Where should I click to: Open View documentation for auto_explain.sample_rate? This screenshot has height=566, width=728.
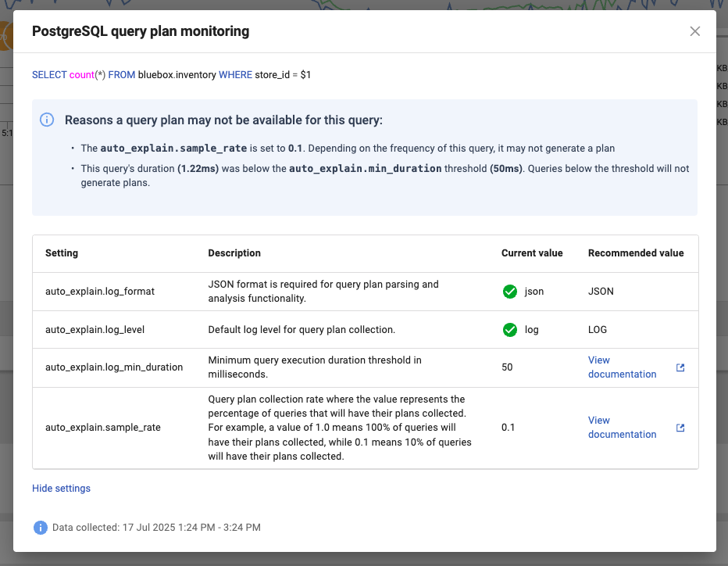point(622,427)
